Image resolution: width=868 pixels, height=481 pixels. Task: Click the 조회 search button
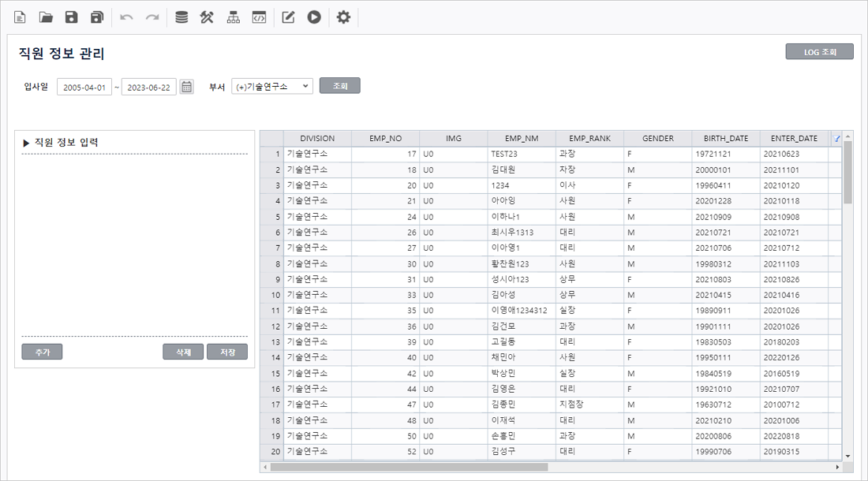click(340, 85)
